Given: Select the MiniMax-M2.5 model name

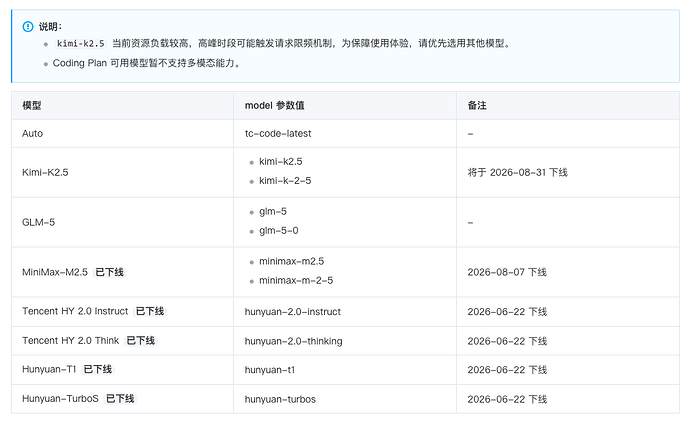Looking at the screenshot, I should [x=55, y=272].
